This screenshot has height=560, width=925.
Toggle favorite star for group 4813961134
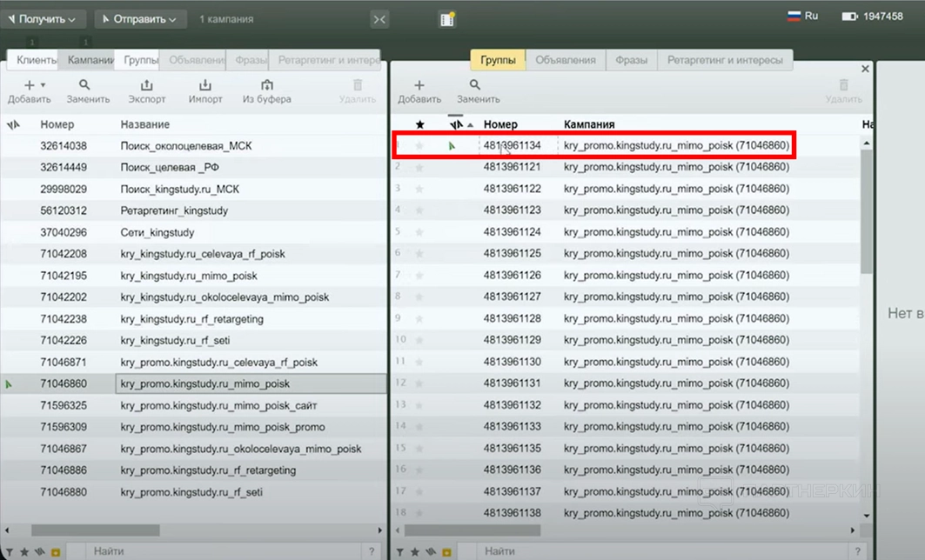pyautogui.click(x=419, y=146)
